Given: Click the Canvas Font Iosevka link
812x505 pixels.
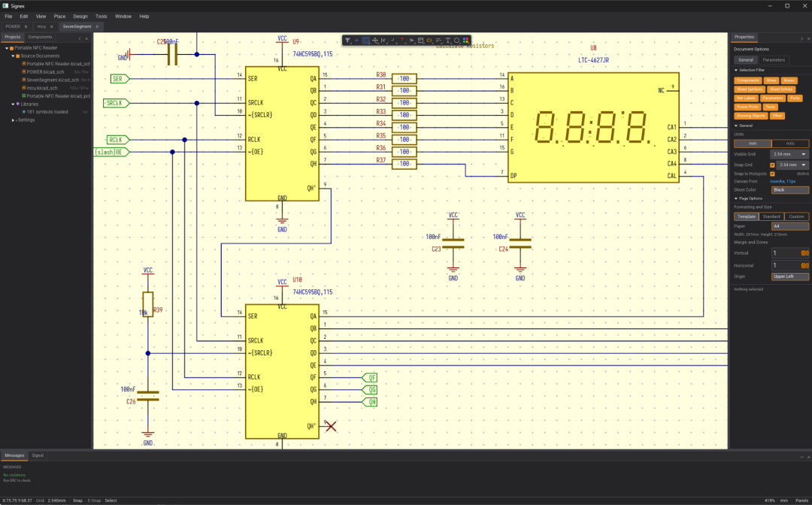Looking at the screenshot, I should [783, 182].
